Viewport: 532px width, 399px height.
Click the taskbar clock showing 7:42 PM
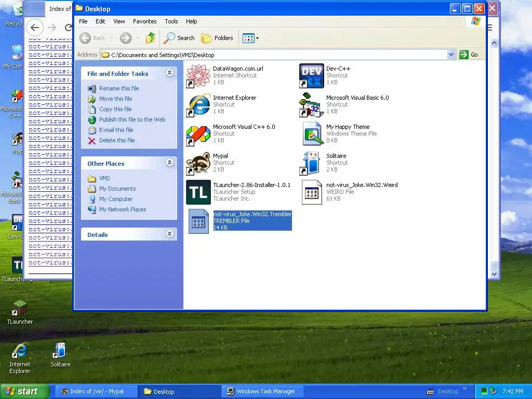click(513, 391)
